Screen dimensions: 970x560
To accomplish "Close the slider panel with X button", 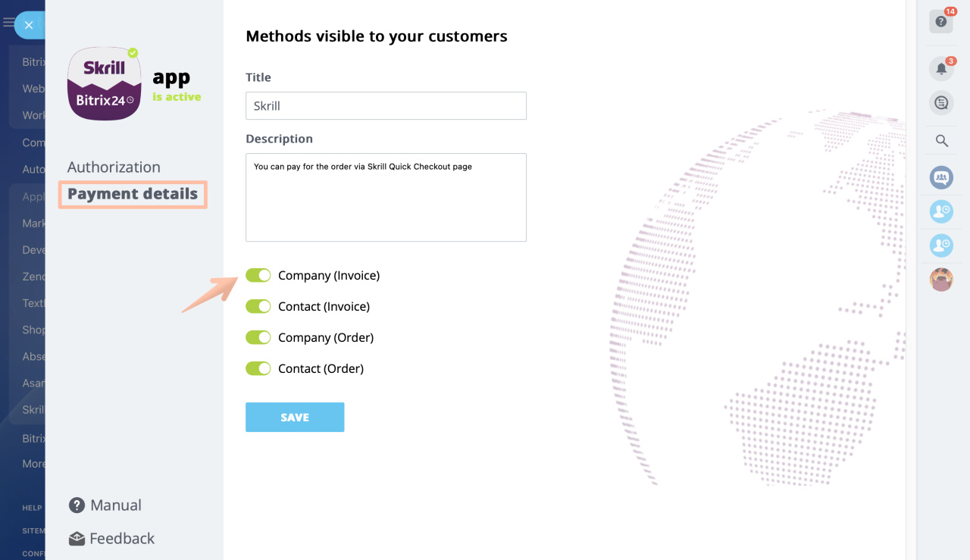I will tap(29, 25).
